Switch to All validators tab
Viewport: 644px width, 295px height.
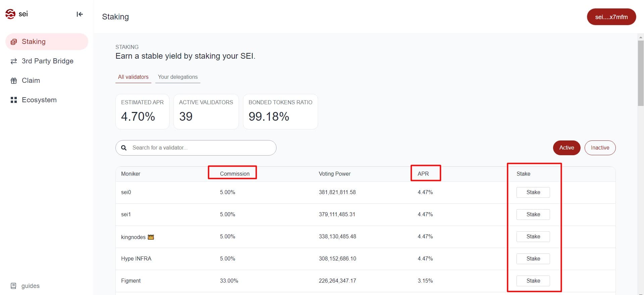(x=133, y=77)
